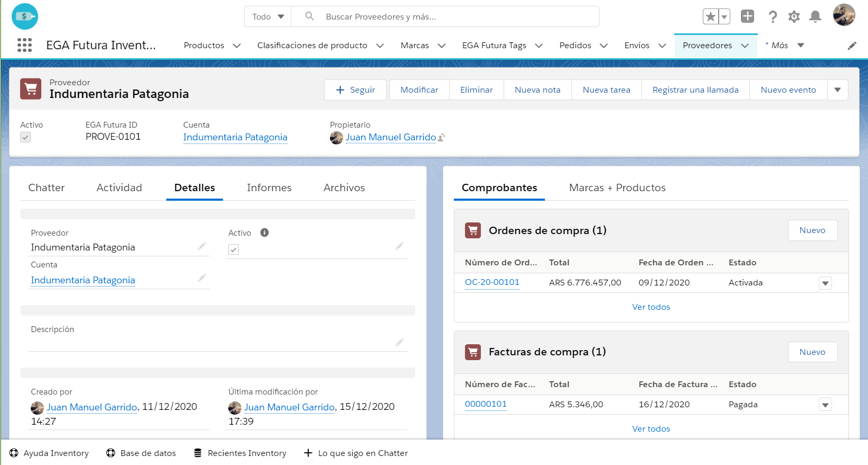Toggle the Activo checkbox in Detalles

234,249
